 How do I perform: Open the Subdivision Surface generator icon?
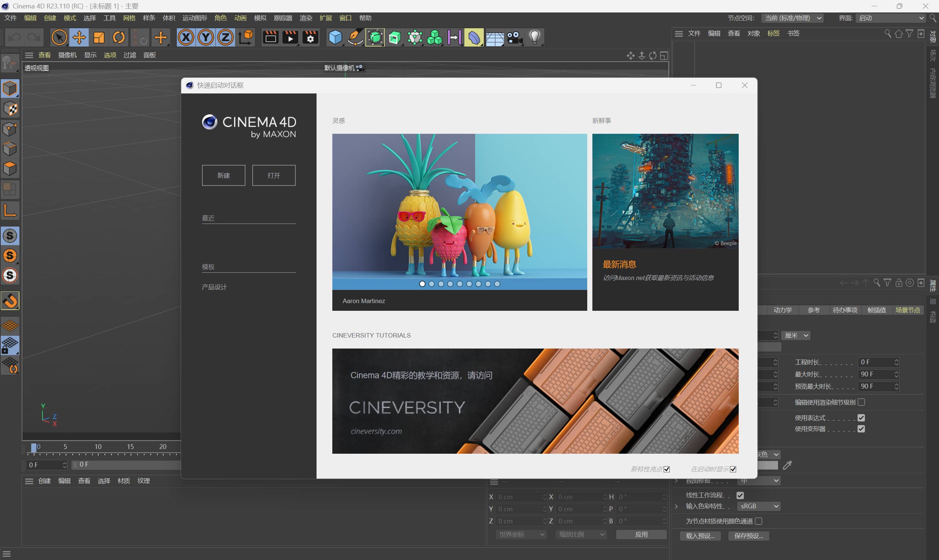(x=375, y=37)
